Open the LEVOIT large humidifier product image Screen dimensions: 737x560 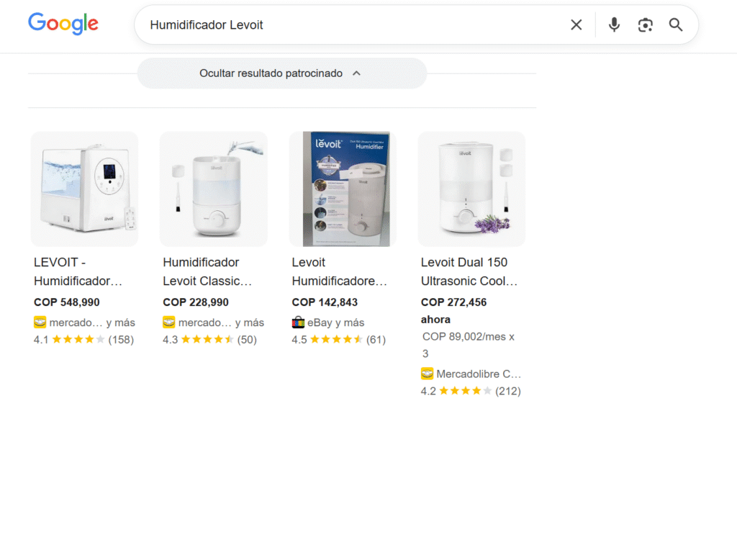84,189
